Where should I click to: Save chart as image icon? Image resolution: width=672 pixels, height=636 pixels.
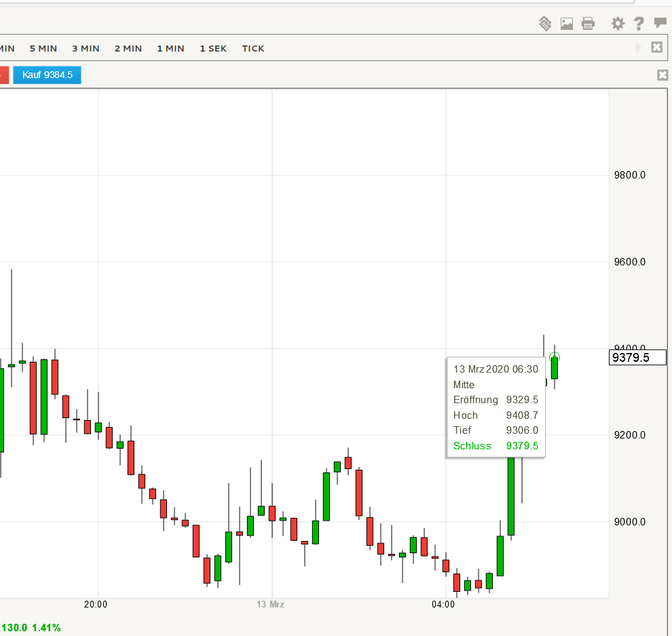567,24
